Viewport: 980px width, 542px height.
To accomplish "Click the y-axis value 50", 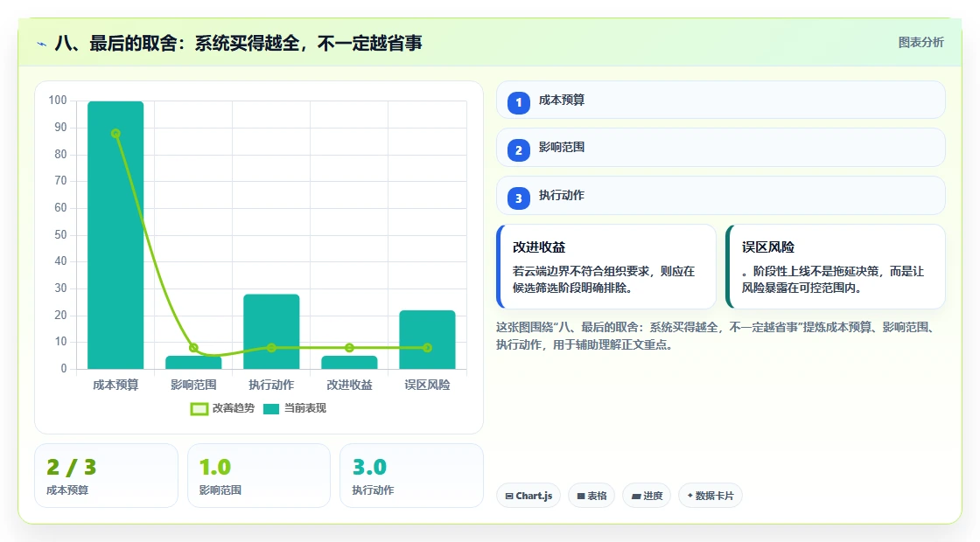I will [x=60, y=235].
